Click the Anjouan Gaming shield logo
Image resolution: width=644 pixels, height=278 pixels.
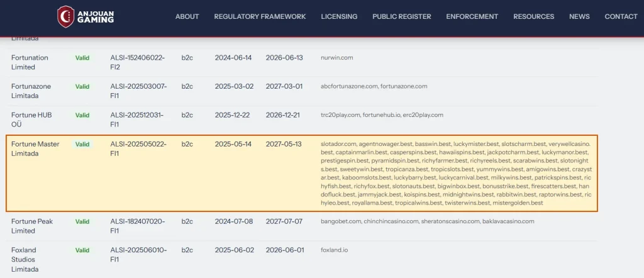tap(65, 17)
